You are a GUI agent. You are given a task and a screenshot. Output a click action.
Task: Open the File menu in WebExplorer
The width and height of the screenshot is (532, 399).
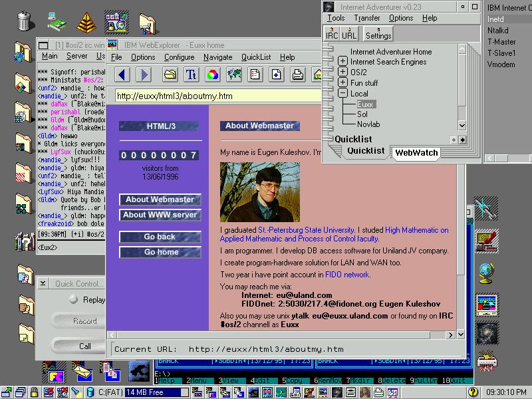116,57
